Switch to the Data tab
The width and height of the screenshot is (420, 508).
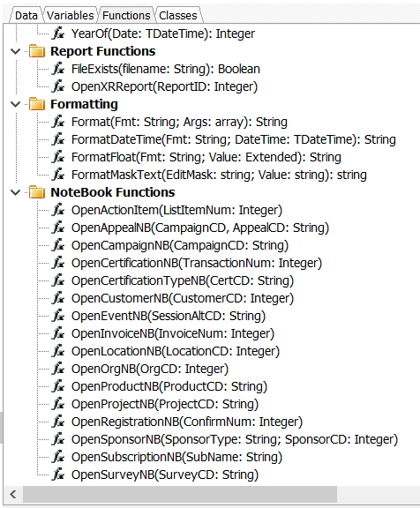click(26, 15)
